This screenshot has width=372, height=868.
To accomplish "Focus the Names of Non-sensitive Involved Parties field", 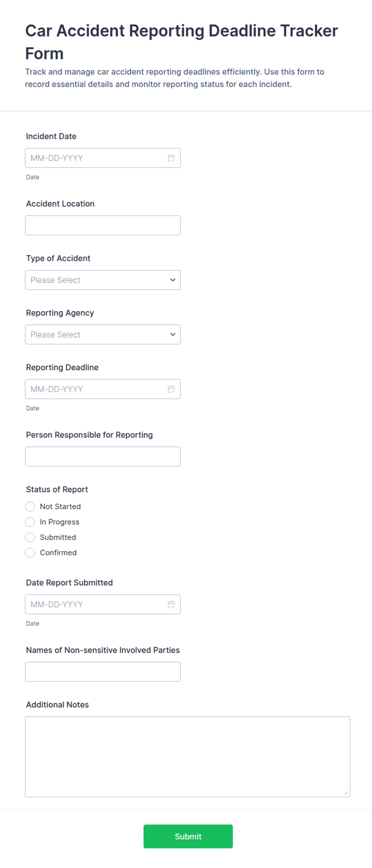I will (103, 672).
